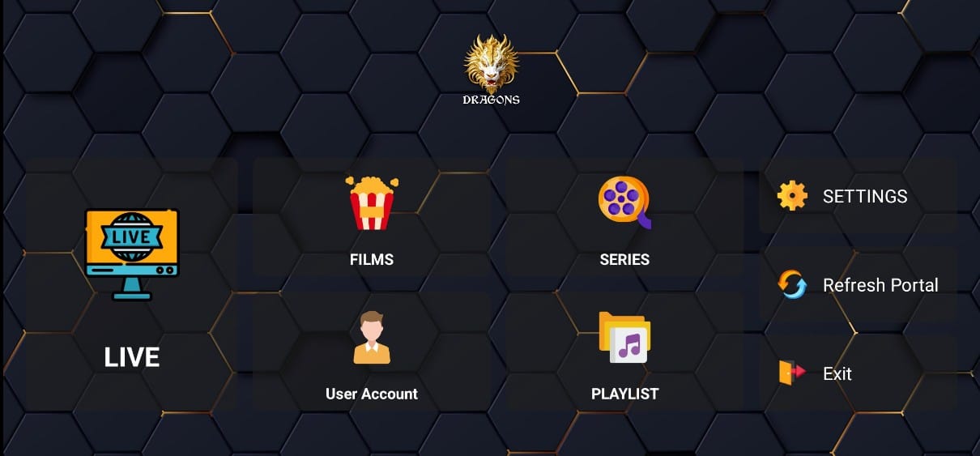Click the exit door arrow icon
This screenshot has width=980, height=456.
[x=792, y=373]
